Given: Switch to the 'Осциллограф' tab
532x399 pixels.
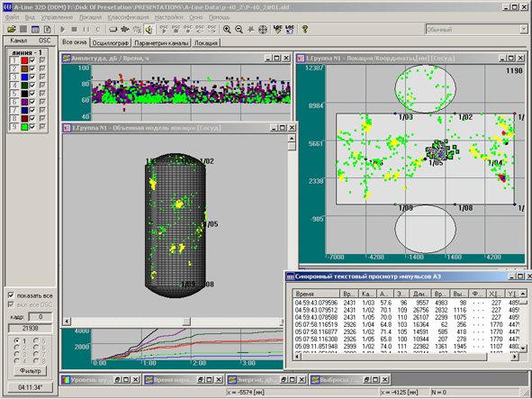Looking at the screenshot, I should pos(111,43).
